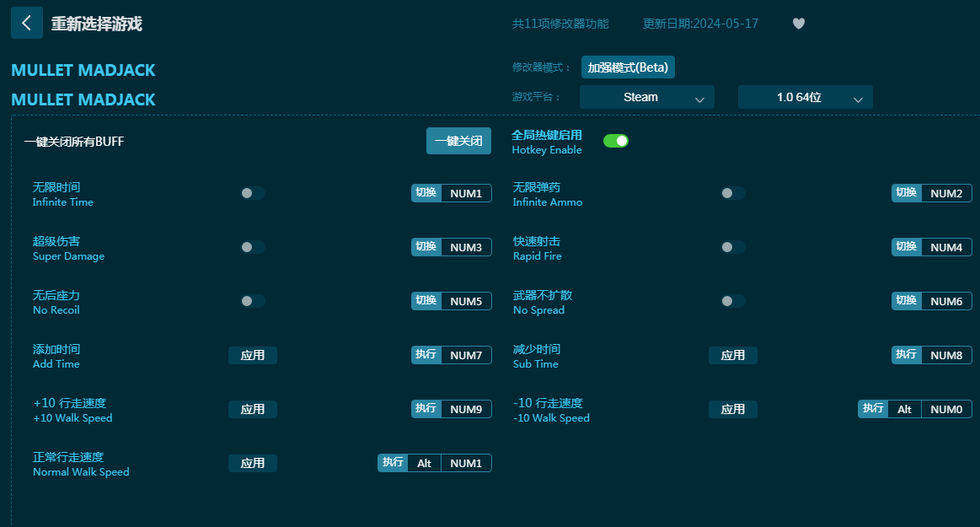Open the 1.0 64位 version dropdown
The image size is (980, 527).
(805, 97)
